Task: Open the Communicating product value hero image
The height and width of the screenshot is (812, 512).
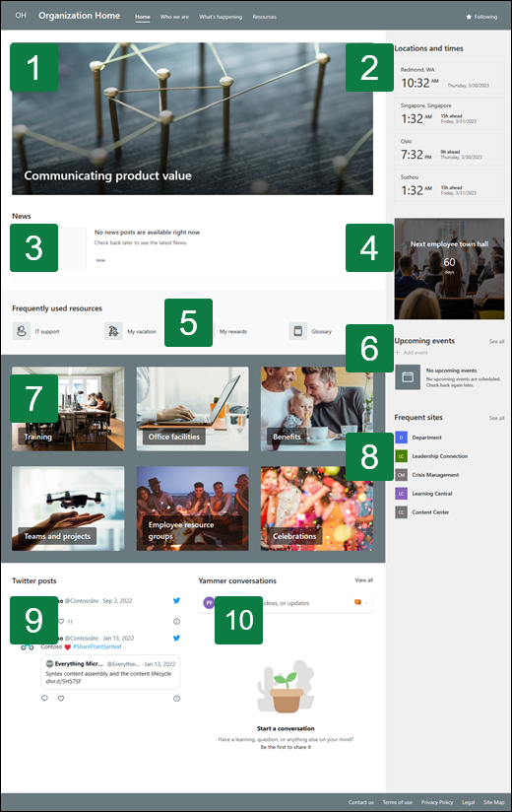Action: 192,118
